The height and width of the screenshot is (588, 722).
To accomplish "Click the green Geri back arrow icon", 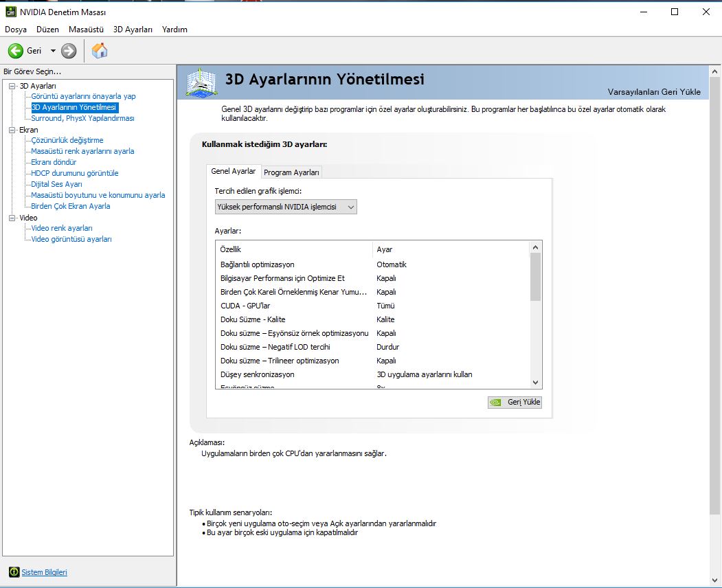I will tap(16, 51).
